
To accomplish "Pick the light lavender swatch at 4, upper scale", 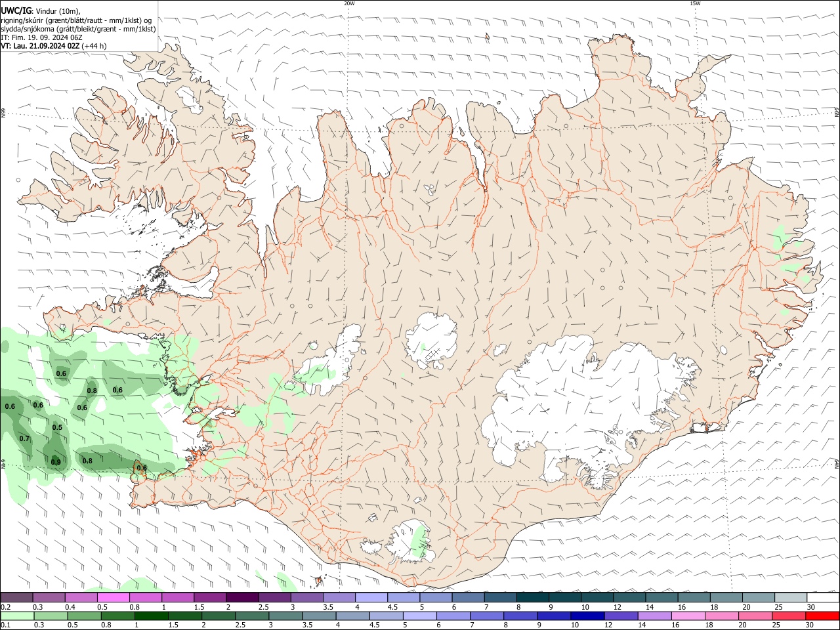I will pos(371,597).
